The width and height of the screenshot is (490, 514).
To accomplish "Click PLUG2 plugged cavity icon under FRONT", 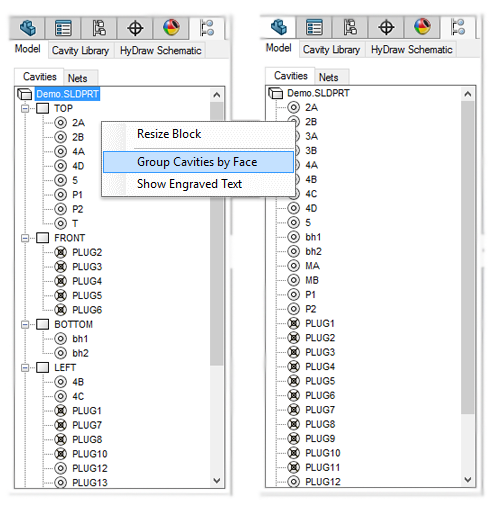I will coord(60,252).
